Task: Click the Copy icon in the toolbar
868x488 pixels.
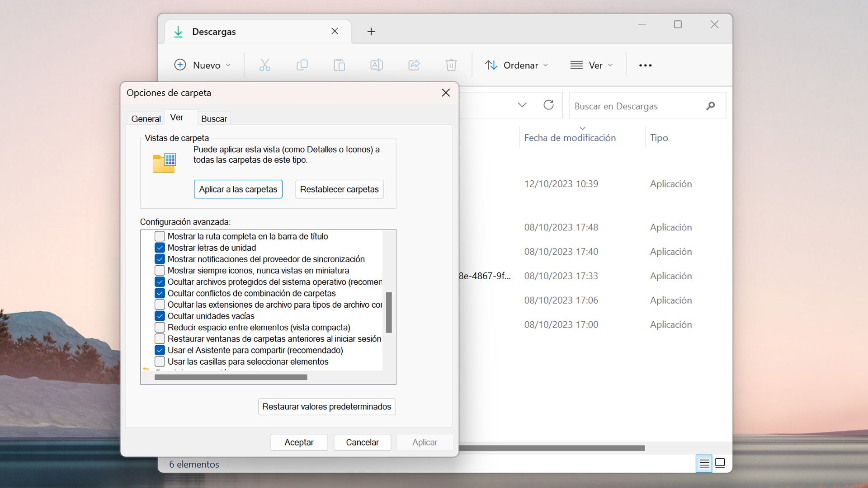Action: tap(302, 65)
